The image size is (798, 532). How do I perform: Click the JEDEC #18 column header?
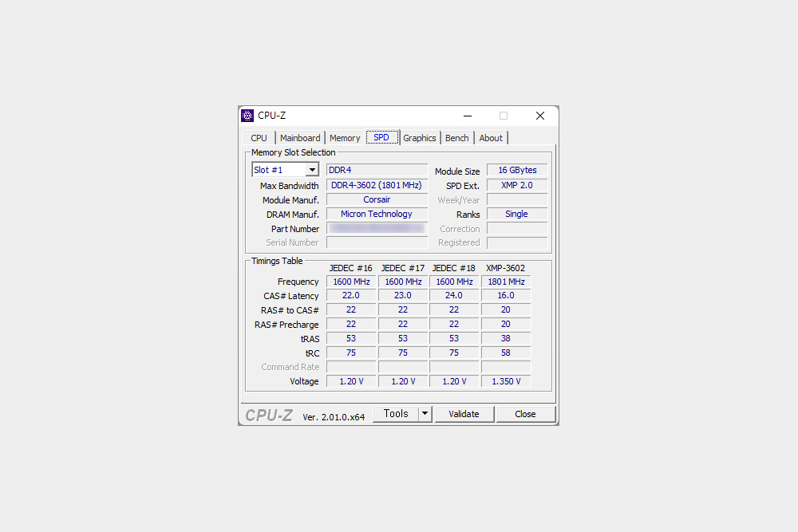click(454, 268)
